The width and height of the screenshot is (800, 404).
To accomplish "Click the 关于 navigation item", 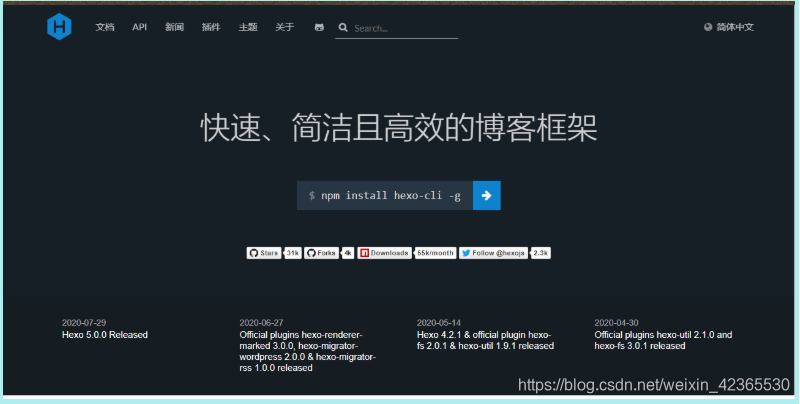I will point(284,28).
